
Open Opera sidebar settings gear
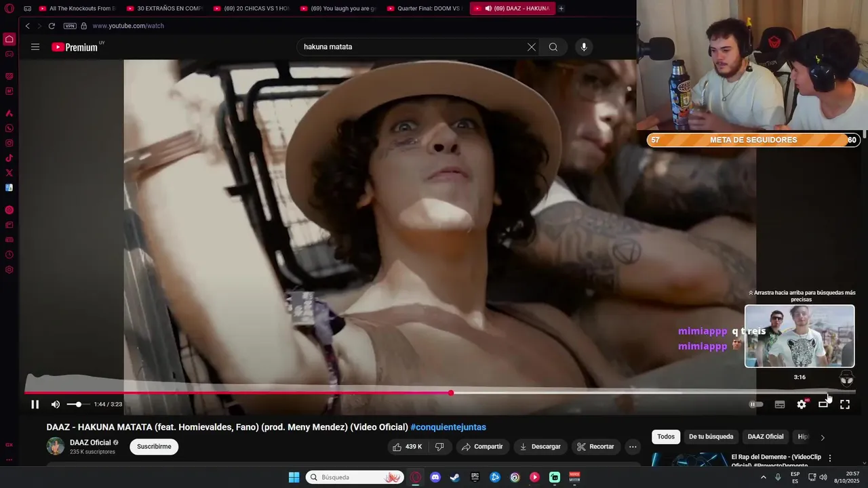[x=9, y=270]
